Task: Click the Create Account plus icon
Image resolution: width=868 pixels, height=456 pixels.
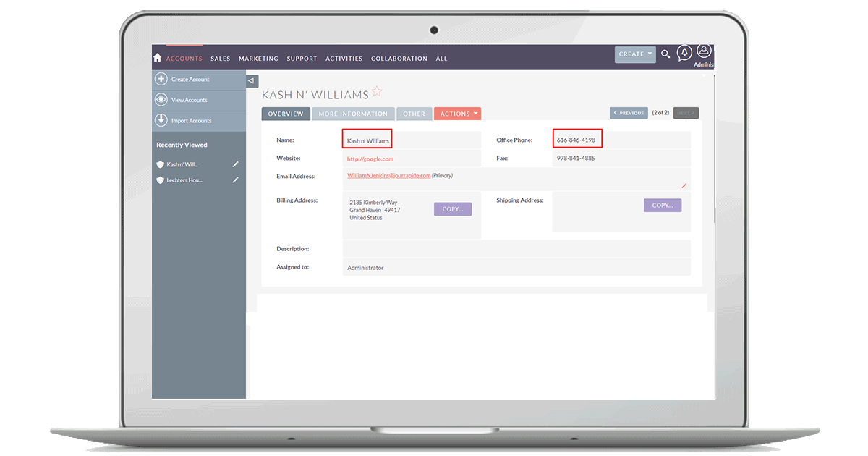Action: [x=161, y=80]
